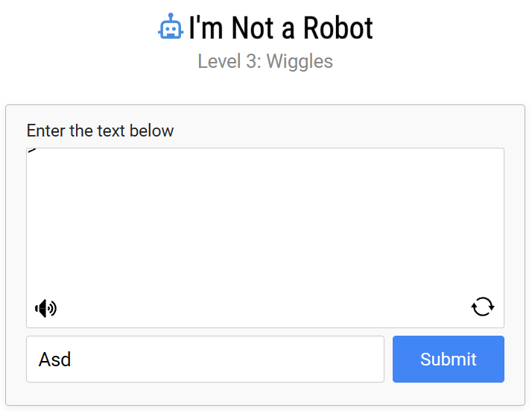Tap the robot head icon beside the title

pyautogui.click(x=171, y=27)
